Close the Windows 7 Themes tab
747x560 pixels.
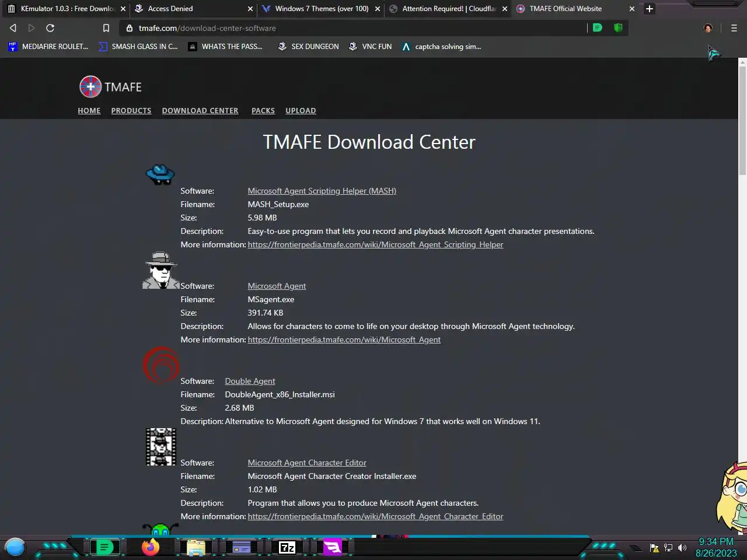pyautogui.click(x=378, y=9)
